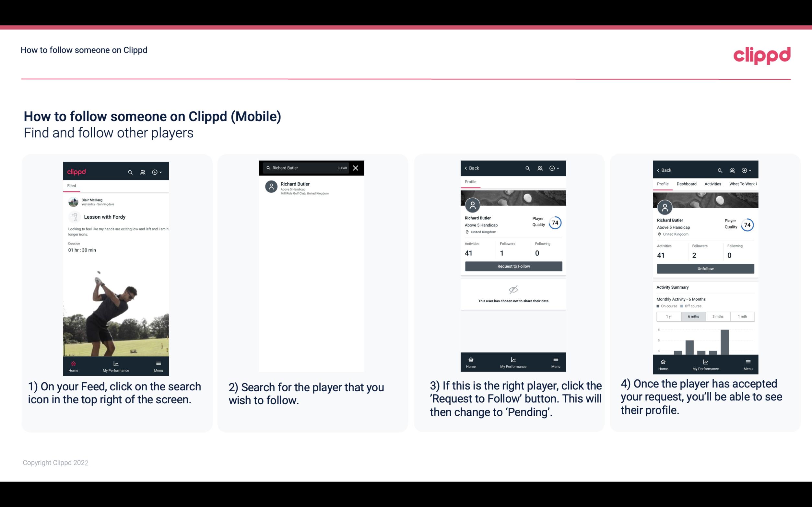This screenshot has width=812, height=507.
Task: Click on Richard Butler search result entry
Action: (x=312, y=188)
